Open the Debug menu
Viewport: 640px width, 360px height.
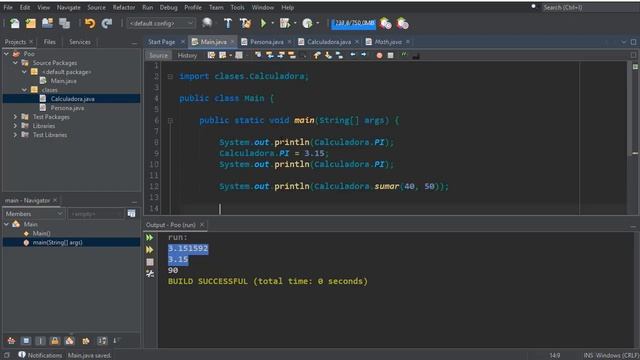point(168,7)
